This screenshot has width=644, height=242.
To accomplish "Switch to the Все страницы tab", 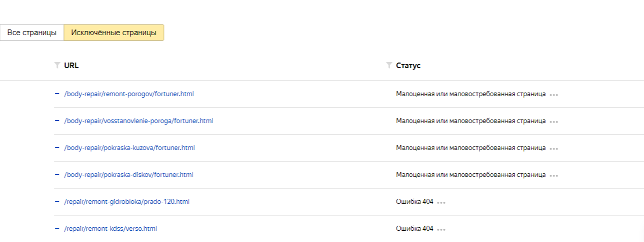I will [32, 33].
